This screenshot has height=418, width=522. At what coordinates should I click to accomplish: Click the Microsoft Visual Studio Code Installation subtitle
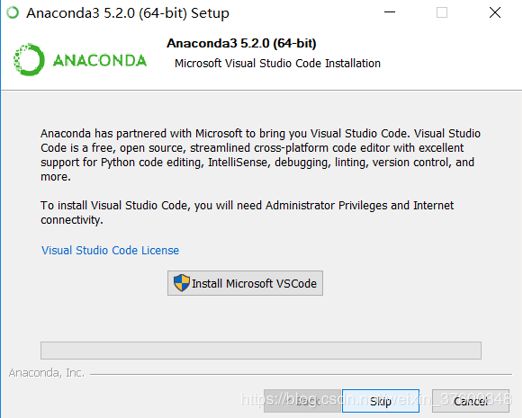278,63
